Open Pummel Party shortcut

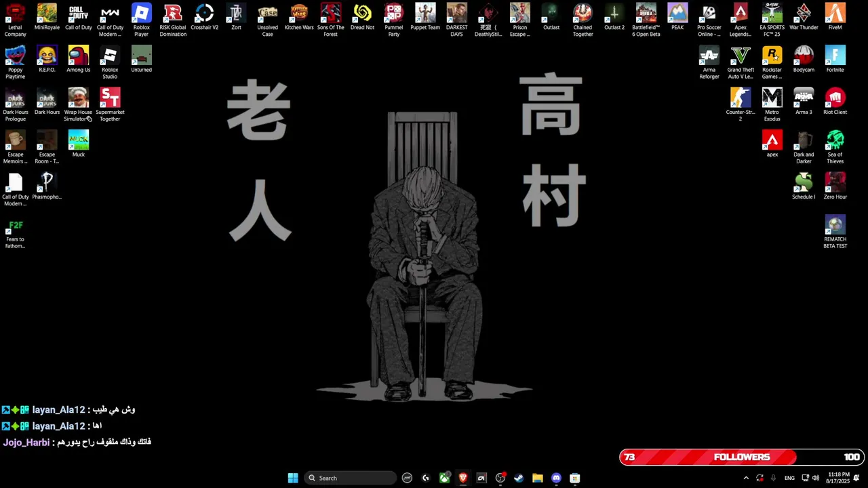point(393,20)
